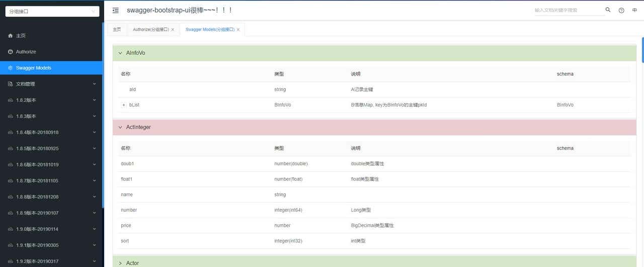Click the doub1 field name
Image resolution: width=644 pixels, height=267 pixels.
(127, 164)
